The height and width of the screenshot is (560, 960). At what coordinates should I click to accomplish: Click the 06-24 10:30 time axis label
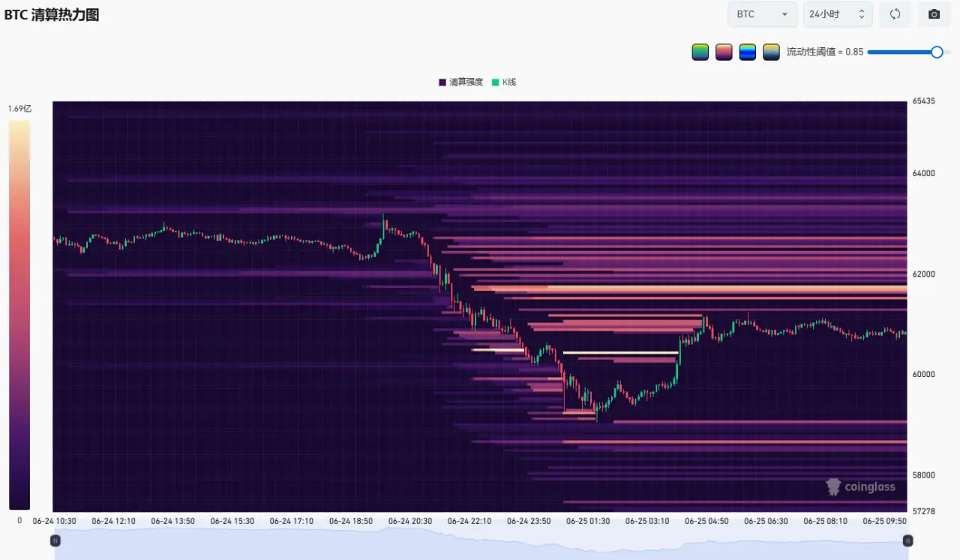55,521
